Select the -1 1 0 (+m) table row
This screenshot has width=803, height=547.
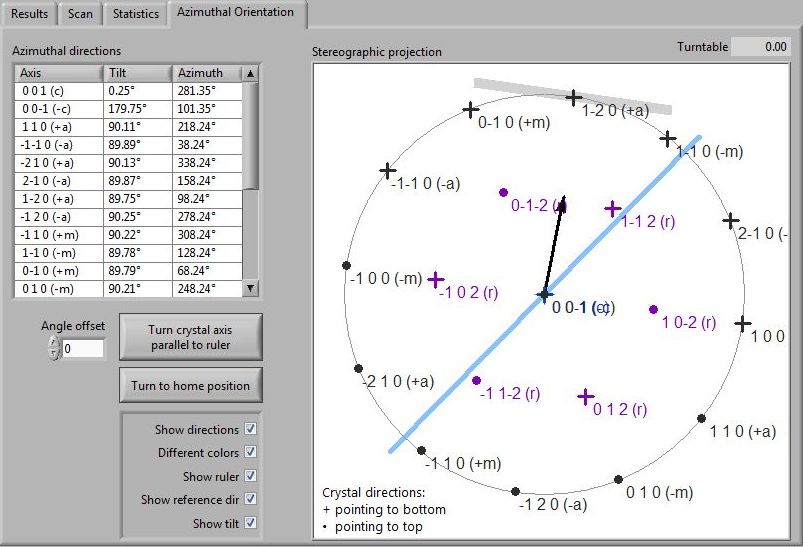tap(129, 235)
